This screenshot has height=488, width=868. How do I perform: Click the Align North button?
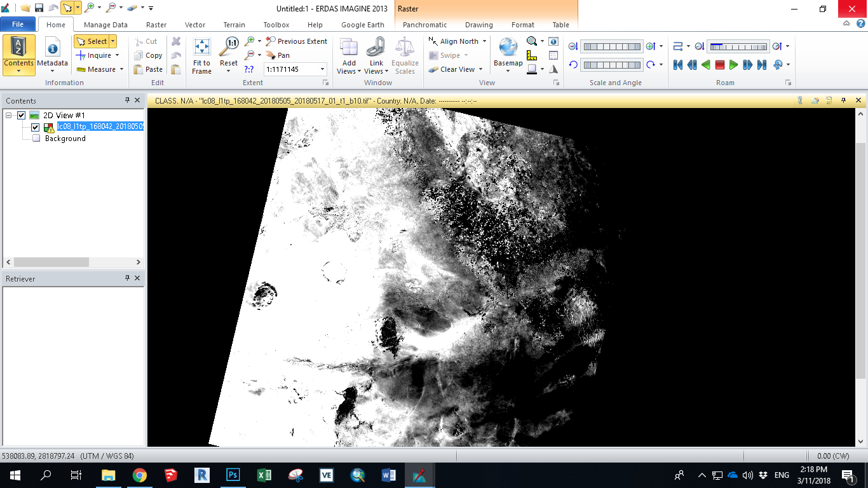[x=459, y=41]
